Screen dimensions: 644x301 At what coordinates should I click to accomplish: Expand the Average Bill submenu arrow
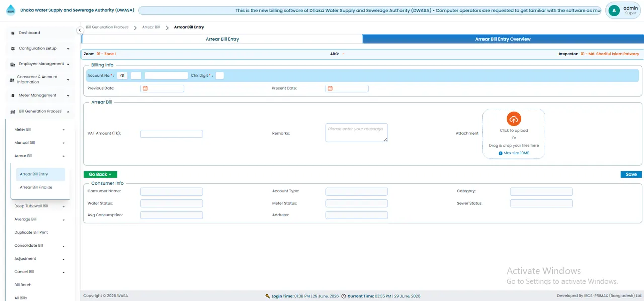63,220
